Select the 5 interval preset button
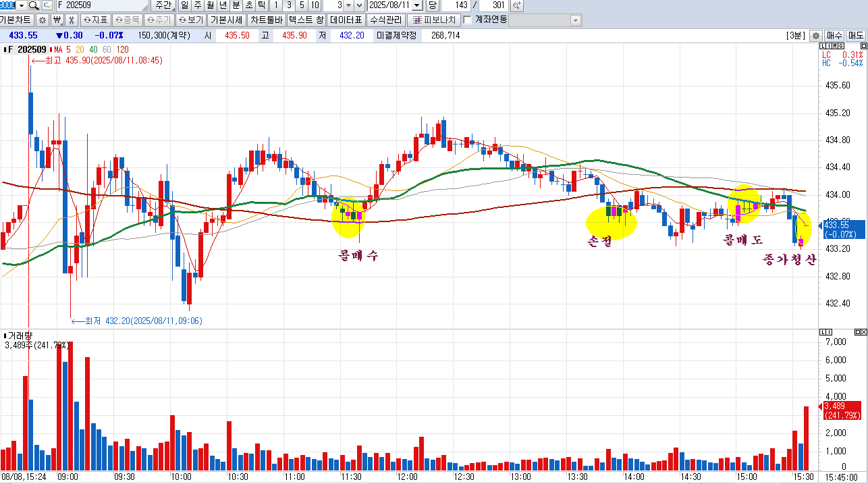Viewport: 868px width, 484px height. 302,5
